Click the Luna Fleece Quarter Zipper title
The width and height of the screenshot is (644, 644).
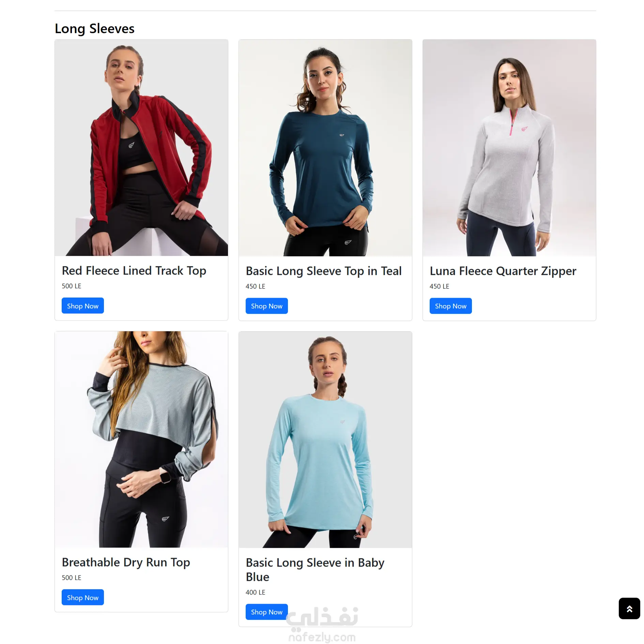pyautogui.click(x=503, y=271)
